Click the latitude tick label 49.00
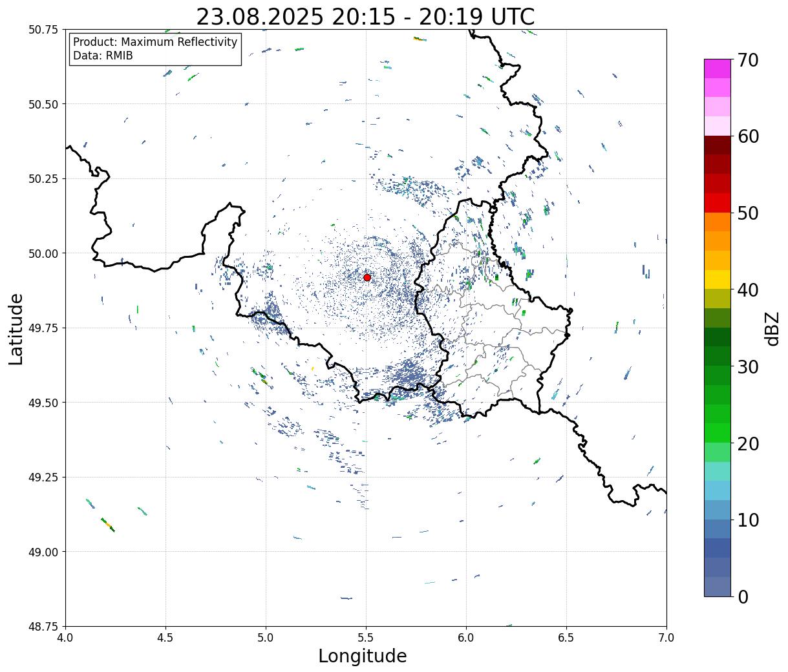This screenshot has width=788, height=672. pos(43,552)
